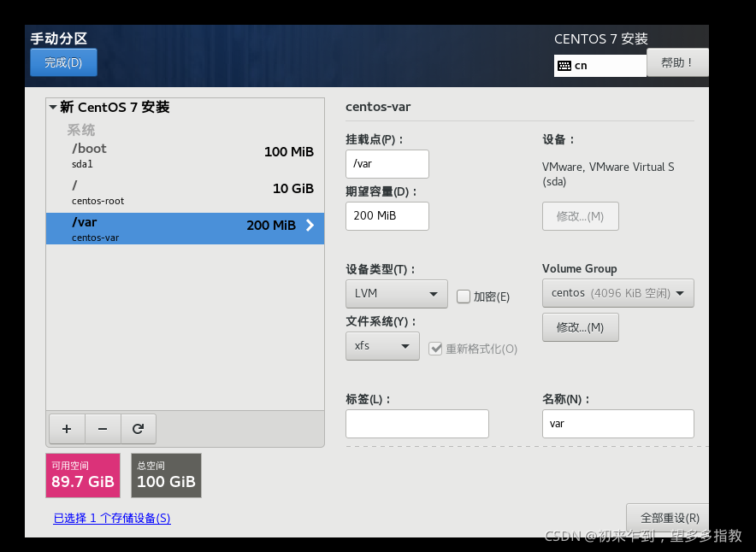Click 修改...(M) under 设备

pos(580,216)
